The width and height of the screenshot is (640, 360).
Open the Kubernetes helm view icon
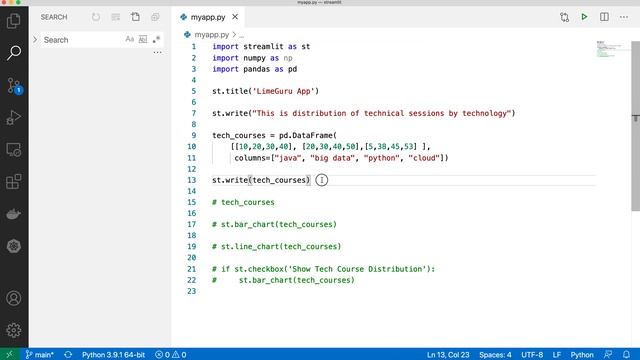(x=14, y=246)
